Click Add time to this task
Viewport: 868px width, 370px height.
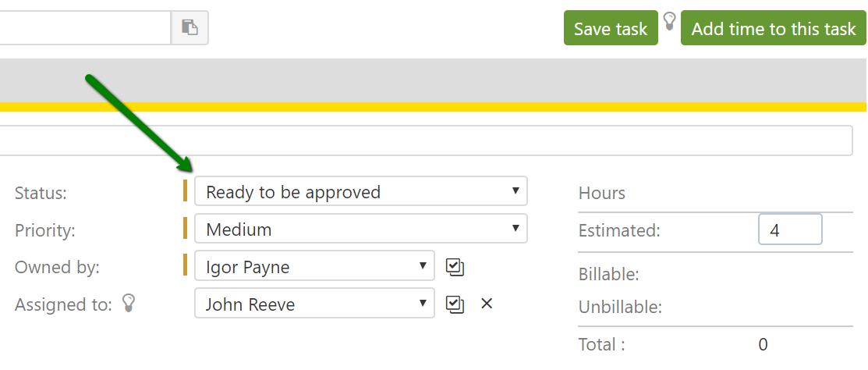(x=773, y=28)
